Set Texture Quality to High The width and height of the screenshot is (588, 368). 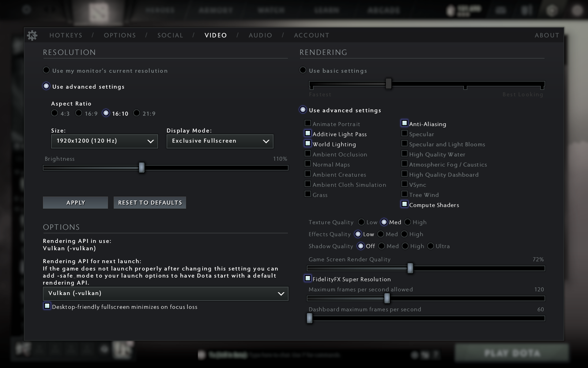[x=408, y=222]
